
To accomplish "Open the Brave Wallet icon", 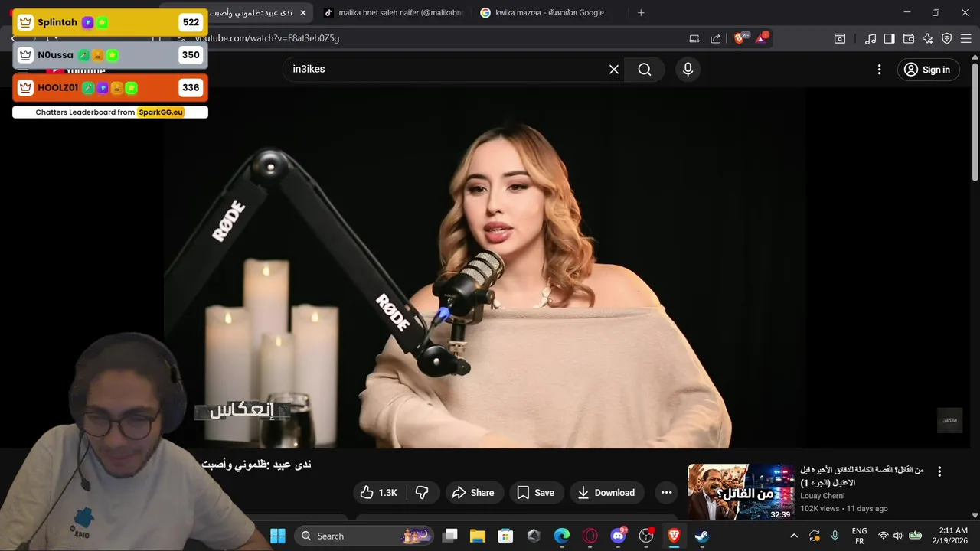I will (909, 38).
